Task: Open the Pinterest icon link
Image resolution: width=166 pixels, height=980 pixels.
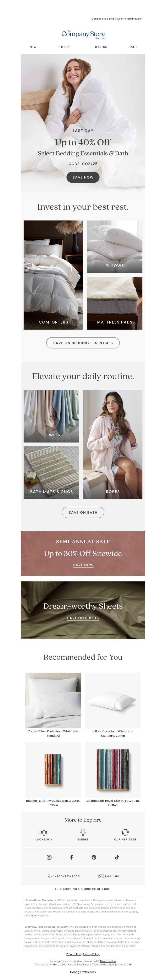Action: 94,857
